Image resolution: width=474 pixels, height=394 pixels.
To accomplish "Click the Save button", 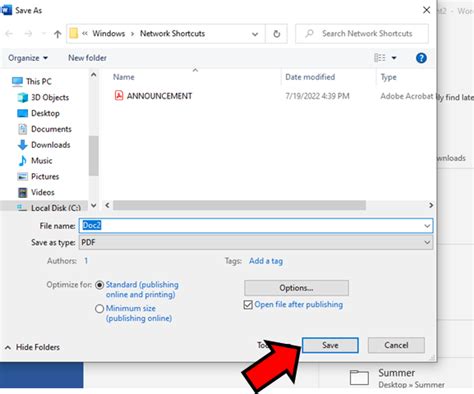I will 330,345.
